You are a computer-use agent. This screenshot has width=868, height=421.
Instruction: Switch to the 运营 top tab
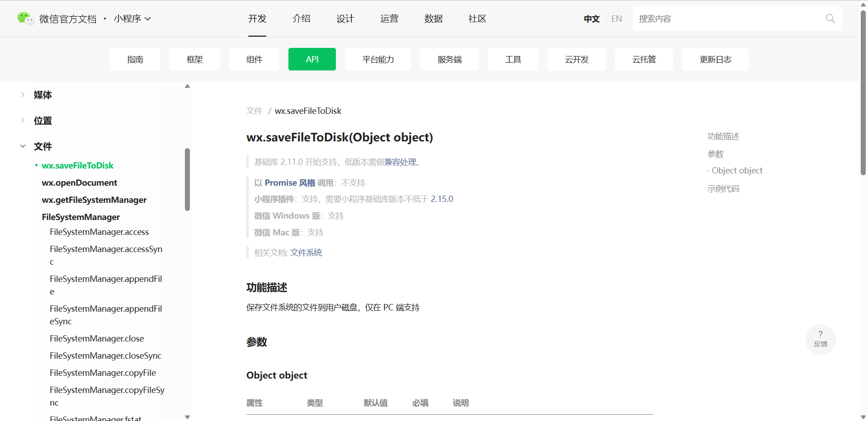click(389, 19)
